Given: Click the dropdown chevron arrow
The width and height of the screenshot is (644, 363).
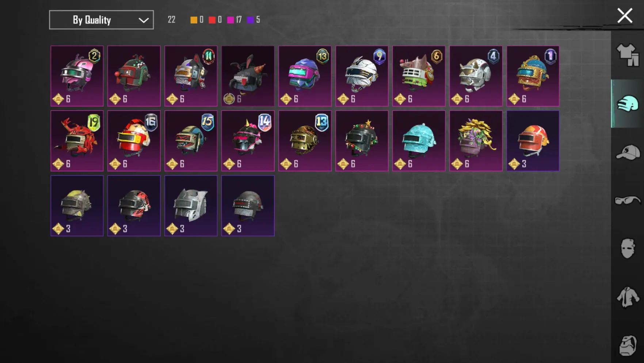Looking at the screenshot, I should point(144,20).
